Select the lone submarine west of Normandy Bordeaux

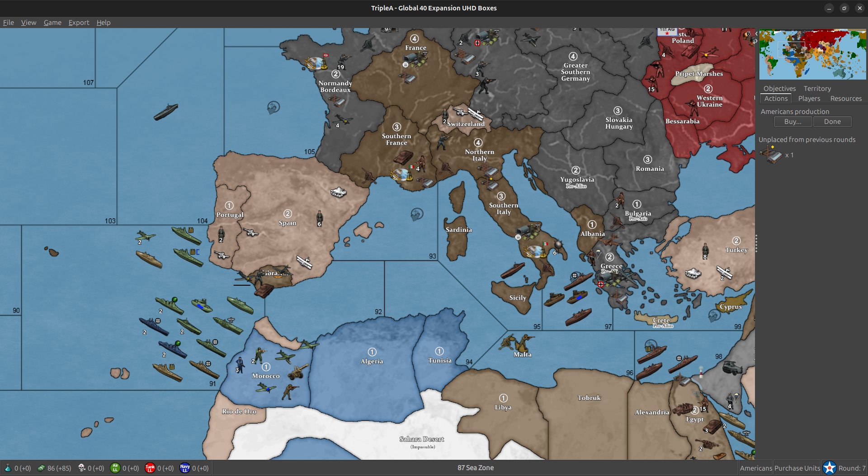(x=166, y=111)
